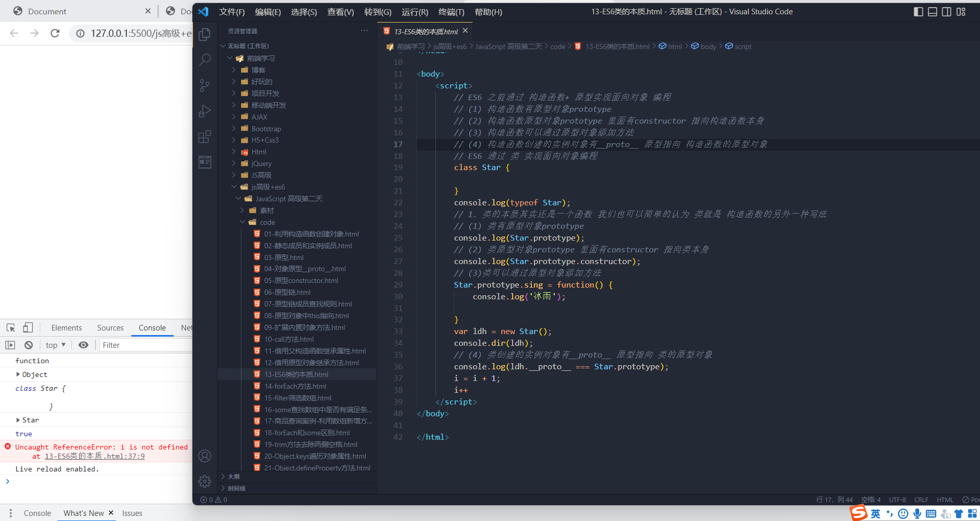Open 终端(T) menu
Viewport: 980px width, 521px height.
(451, 12)
